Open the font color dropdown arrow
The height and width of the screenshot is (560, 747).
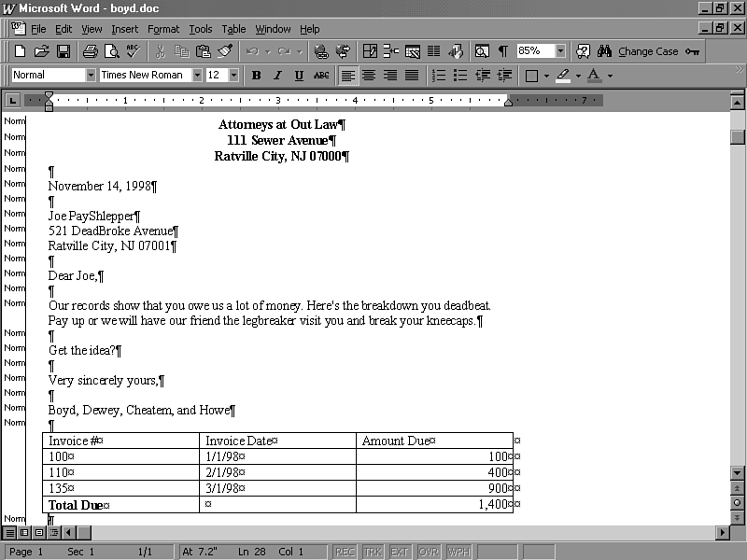coord(610,76)
